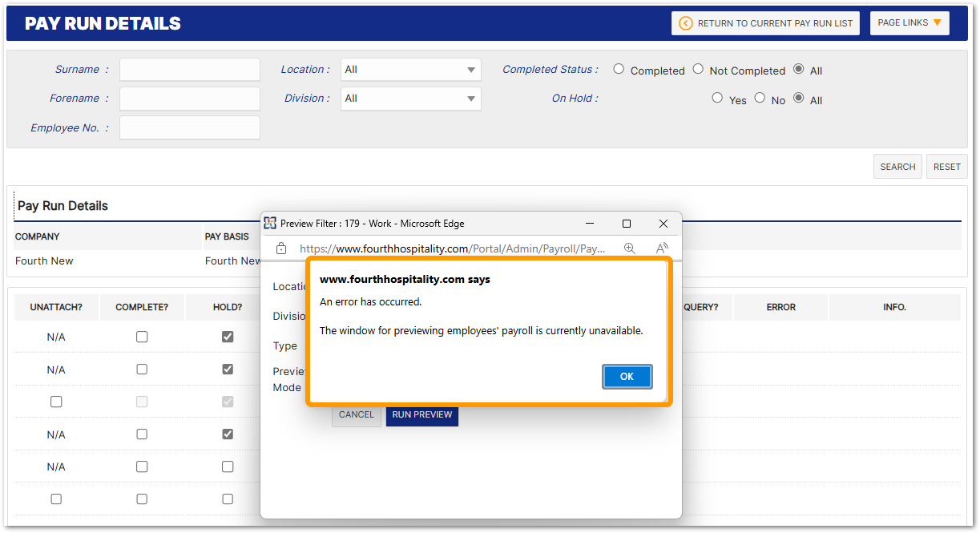Click the Run Preview button
980x533 pixels.
point(422,414)
